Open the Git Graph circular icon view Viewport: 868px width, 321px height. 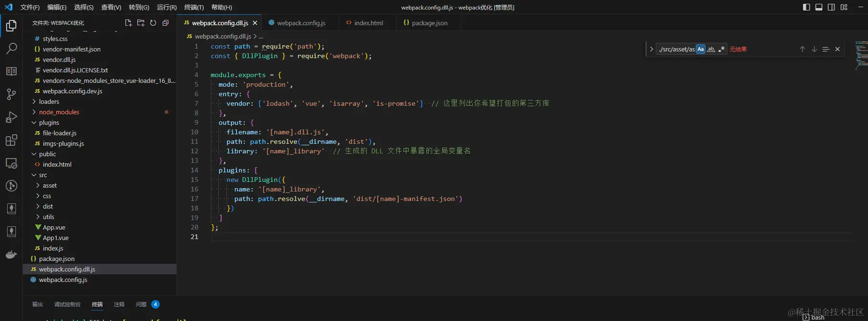11,186
